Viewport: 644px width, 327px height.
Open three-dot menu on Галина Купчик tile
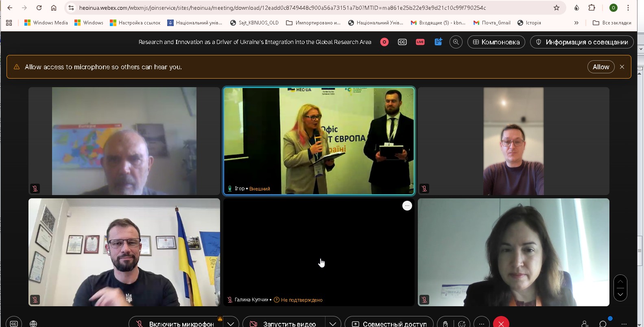point(407,206)
